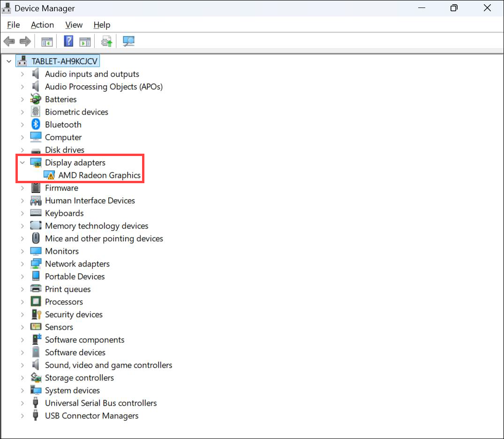504x439 pixels.
Task: Click the Storage controllers icon
Action: tap(36, 377)
